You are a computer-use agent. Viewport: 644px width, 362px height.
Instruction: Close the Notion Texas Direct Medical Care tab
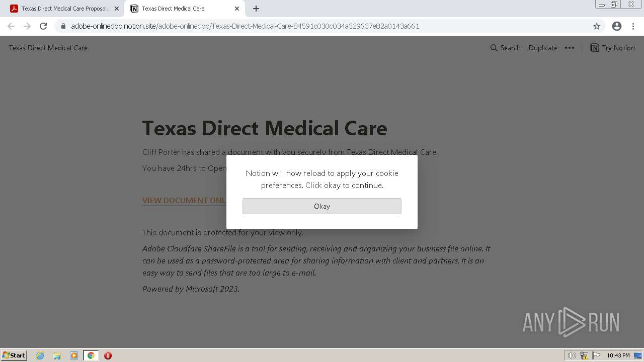click(x=237, y=9)
